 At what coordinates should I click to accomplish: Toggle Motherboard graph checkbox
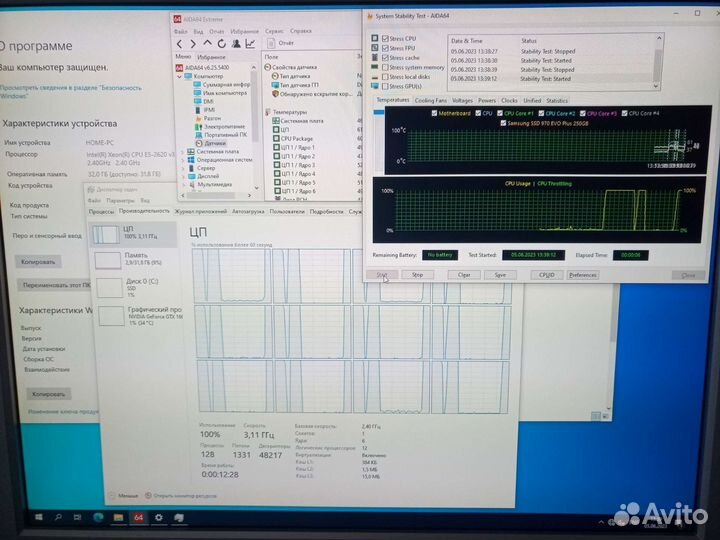coord(434,113)
